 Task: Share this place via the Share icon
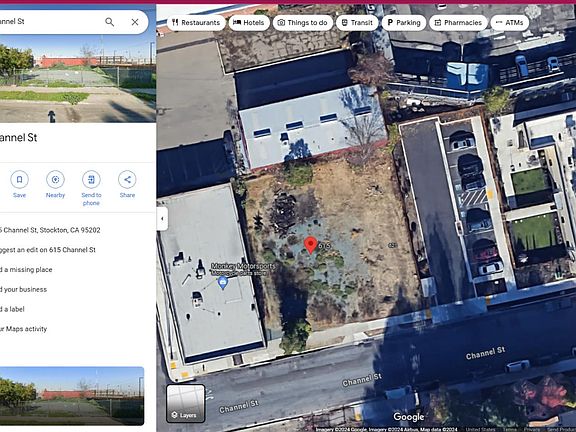[x=127, y=180]
